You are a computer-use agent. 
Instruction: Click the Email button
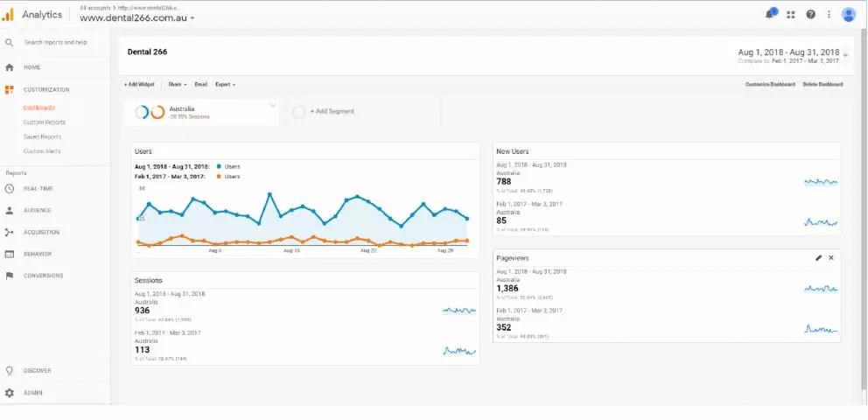tap(201, 85)
